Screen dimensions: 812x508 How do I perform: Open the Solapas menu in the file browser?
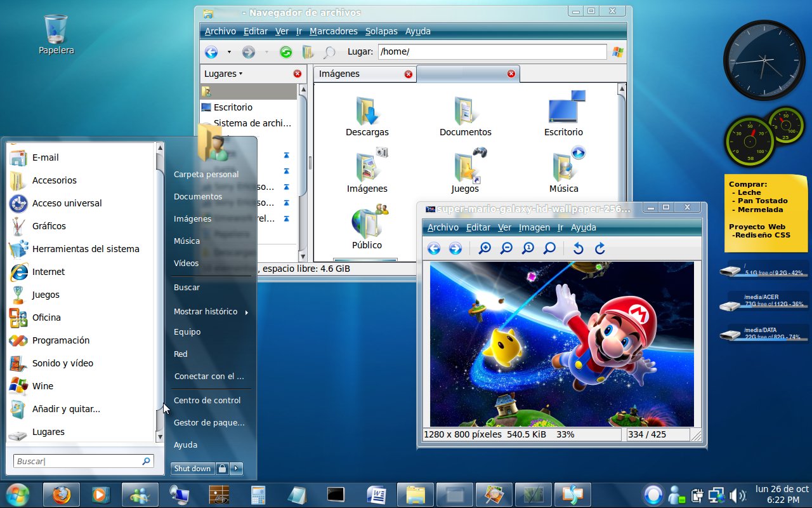click(x=381, y=31)
